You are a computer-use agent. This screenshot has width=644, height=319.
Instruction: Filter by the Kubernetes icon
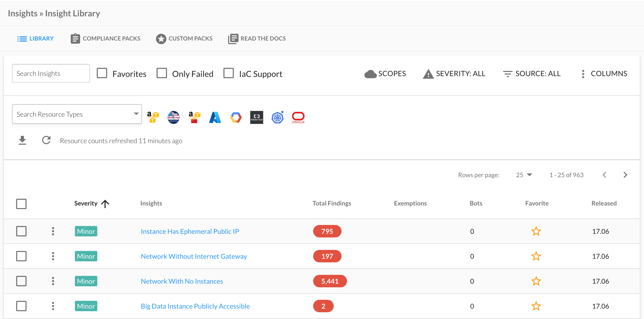coord(277,117)
